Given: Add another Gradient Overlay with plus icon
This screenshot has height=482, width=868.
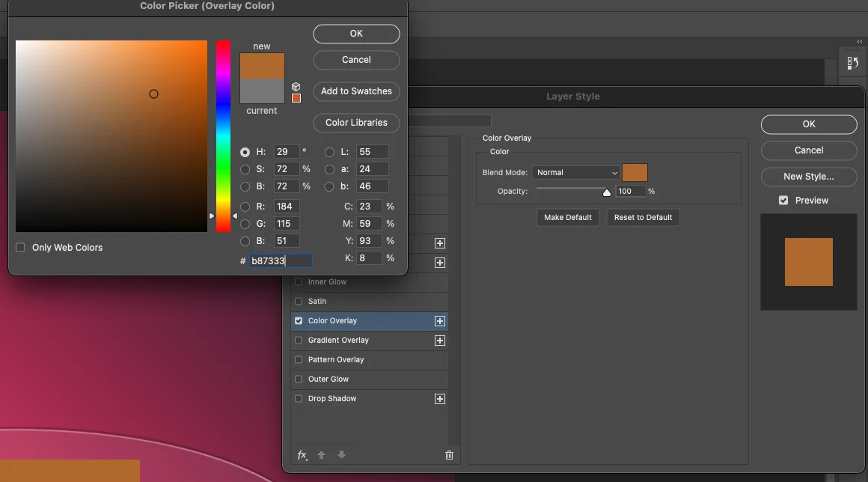Looking at the screenshot, I should pyautogui.click(x=439, y=341).
